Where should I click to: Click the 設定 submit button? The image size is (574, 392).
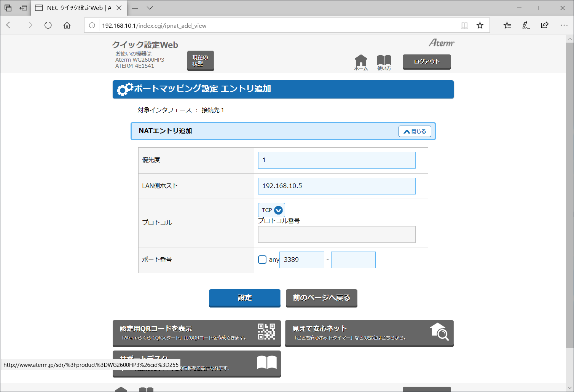coord(244,298)
